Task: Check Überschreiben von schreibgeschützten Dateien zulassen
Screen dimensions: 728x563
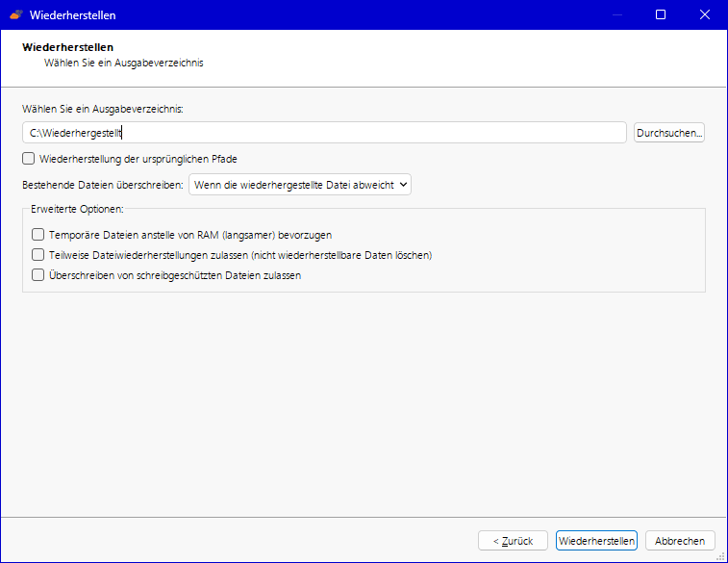Action: tap(38, 275)
